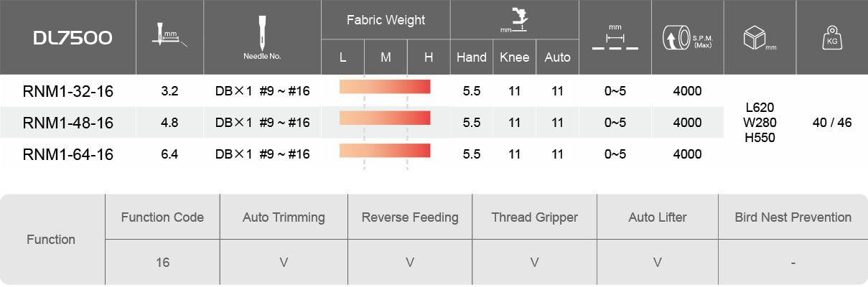Click the Thread Gripper function header
The image size is (868, 287).
(x=534, y=217)
